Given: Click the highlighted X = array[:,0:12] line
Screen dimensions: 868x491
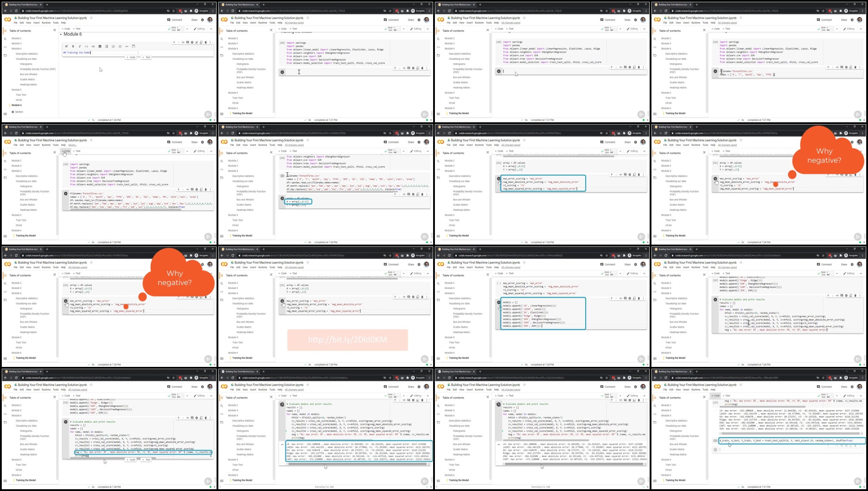Looking at the screenshot, I should (298, 202).
